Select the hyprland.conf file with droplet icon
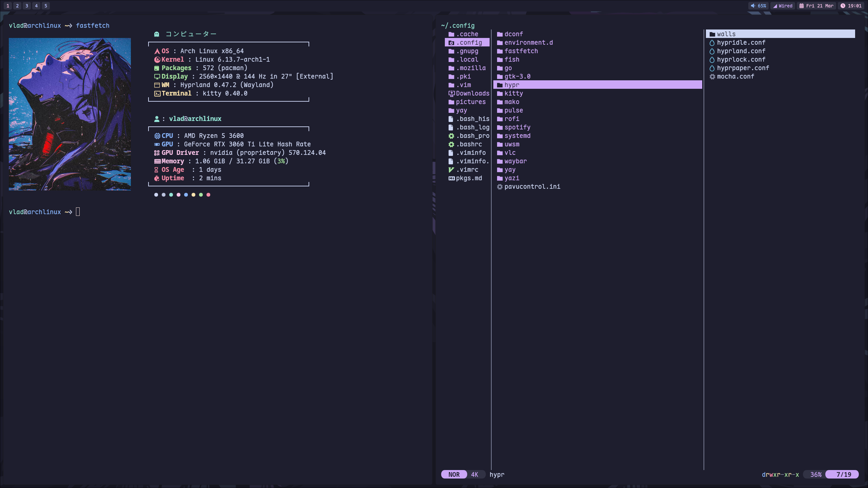This screenshot has width=868, height=488. pyautogui.click(x=741, y=51)
